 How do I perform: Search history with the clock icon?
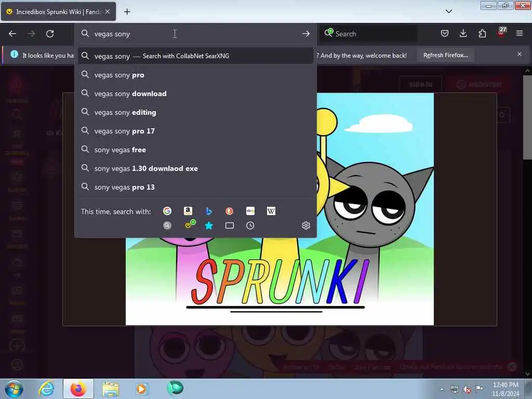pos(250,225)
